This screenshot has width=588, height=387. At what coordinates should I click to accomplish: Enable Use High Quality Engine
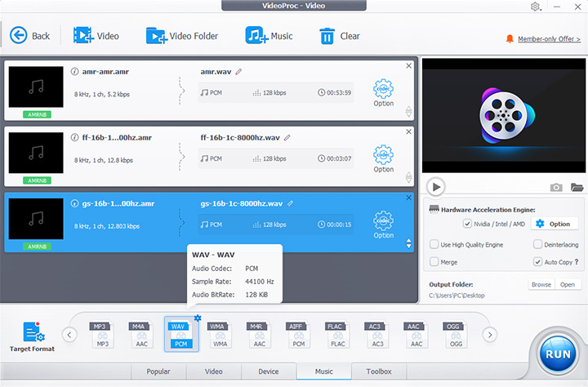[x=434, y=244]
